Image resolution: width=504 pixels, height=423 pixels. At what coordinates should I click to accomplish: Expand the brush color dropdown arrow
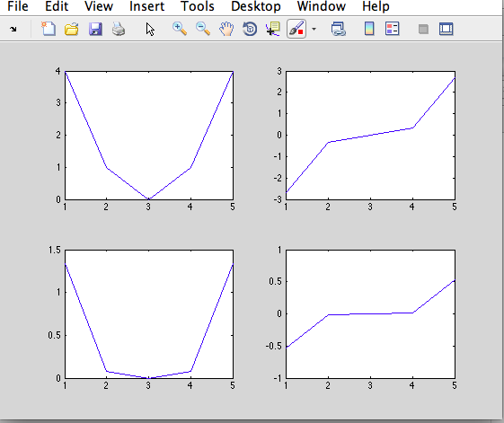tap(314, 30)
